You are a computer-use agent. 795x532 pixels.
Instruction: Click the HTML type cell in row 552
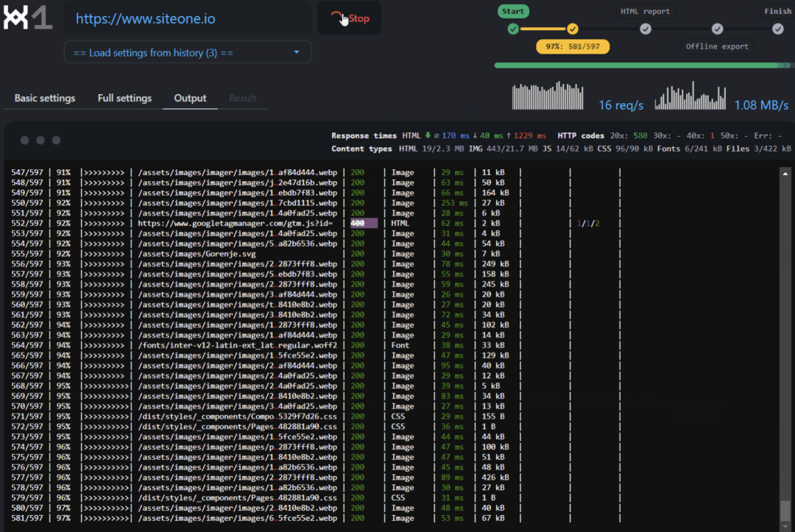[400, 223]
